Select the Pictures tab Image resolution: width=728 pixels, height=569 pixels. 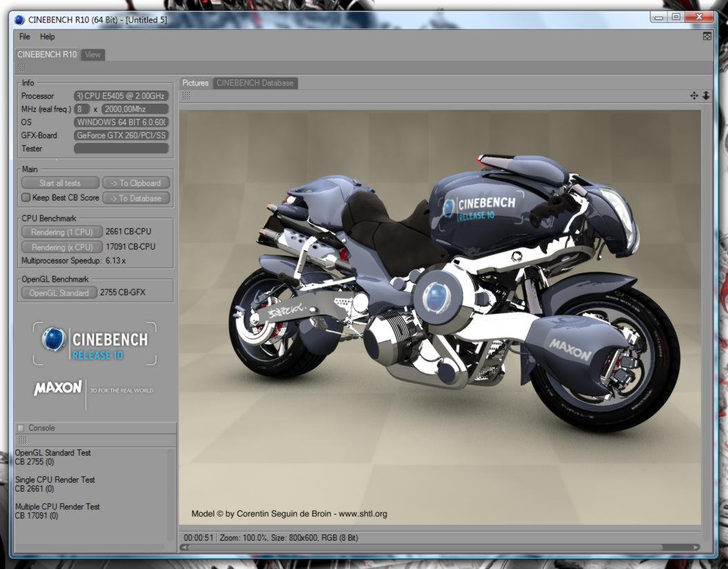tap(196, 83)
